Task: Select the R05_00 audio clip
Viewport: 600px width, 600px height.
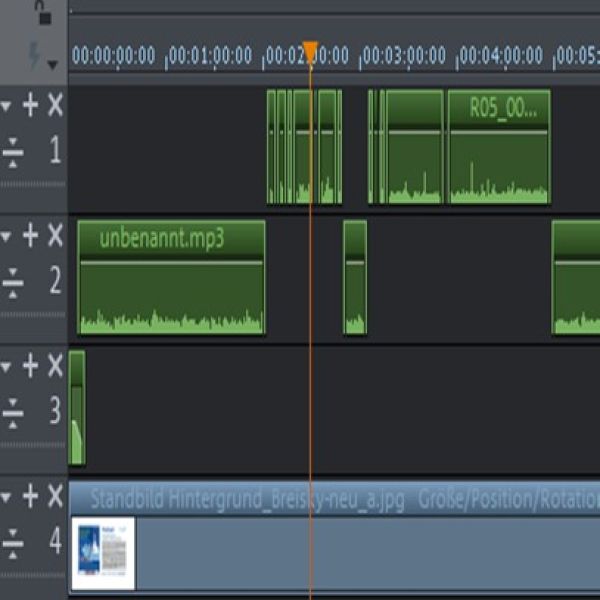Action: tap(499, 160)
